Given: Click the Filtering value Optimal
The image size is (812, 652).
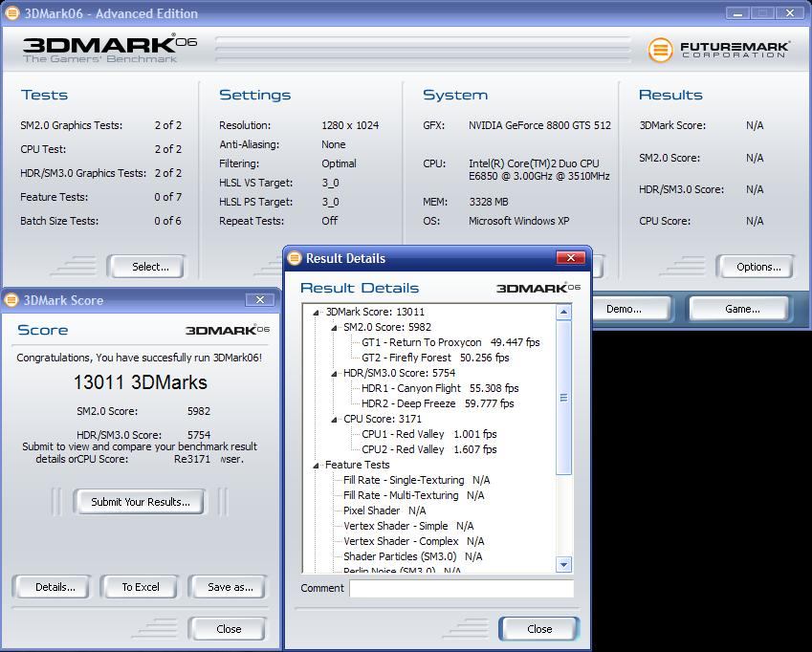Looking at the screenshot, I should click(x=339, y=163).
